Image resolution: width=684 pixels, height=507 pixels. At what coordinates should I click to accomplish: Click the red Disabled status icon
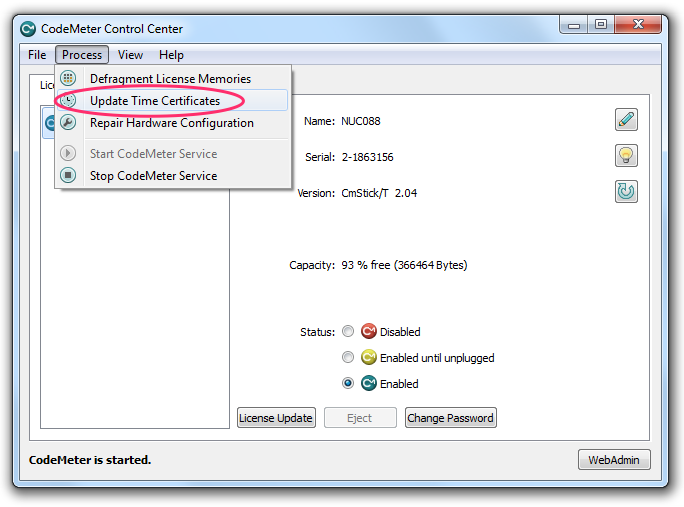[369, 332]
